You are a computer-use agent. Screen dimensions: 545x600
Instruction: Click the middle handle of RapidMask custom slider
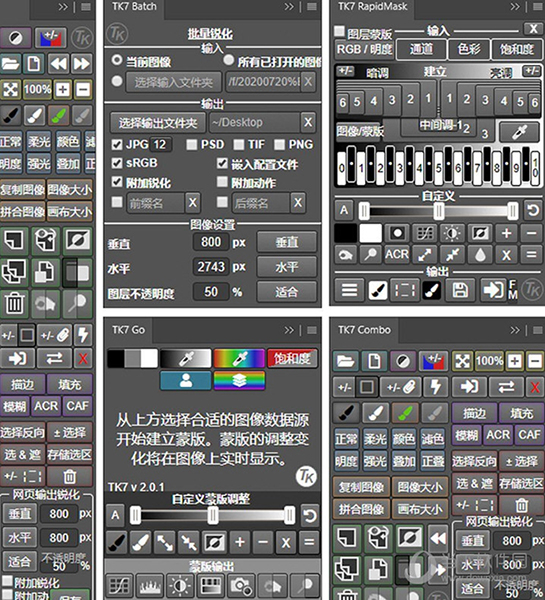pyautogui.click(x=439, y=210)
